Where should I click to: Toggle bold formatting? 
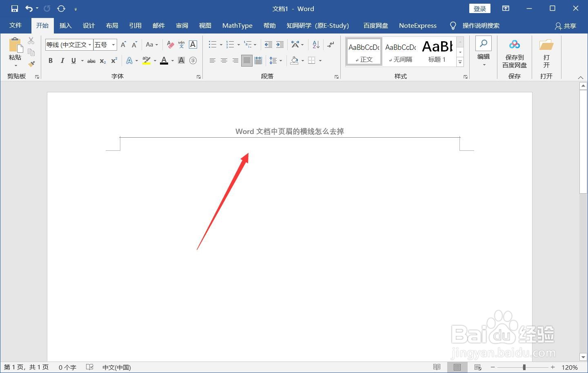(x=50, y=60)
